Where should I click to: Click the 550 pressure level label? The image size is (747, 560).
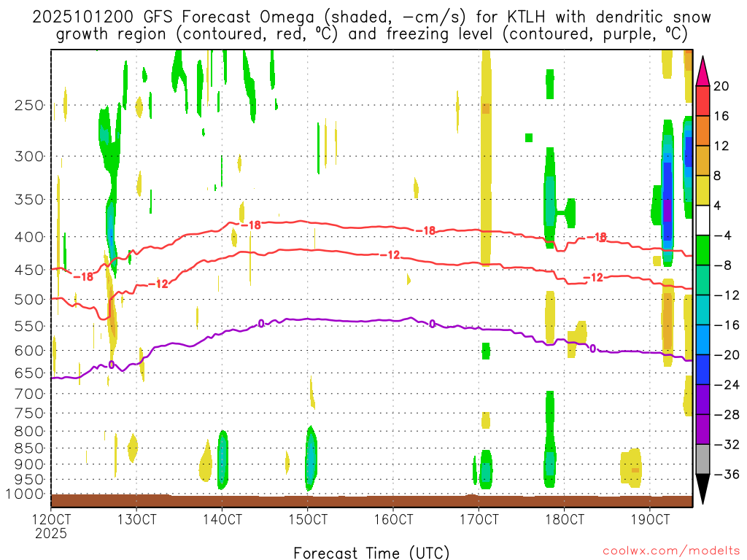(28, 326)
